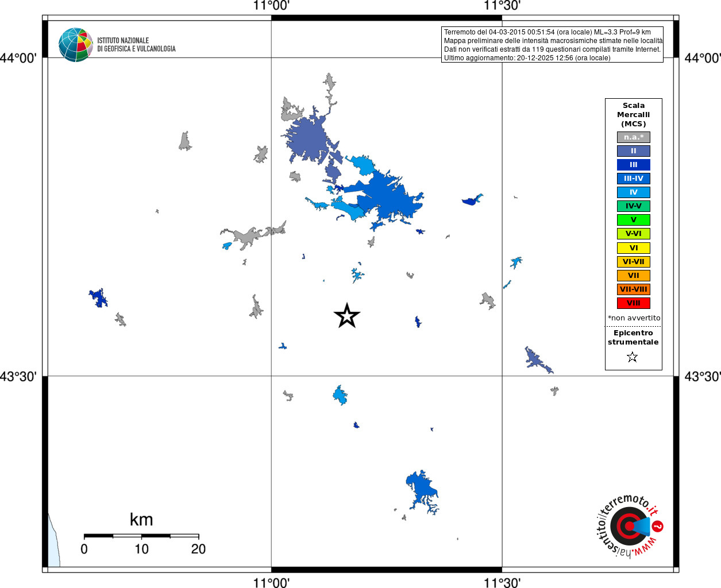Click the Epicentro strumentale label
Image resolution: width=721 pixels, height=588 pixels.
pyautogui.click(x=633, y=338)
